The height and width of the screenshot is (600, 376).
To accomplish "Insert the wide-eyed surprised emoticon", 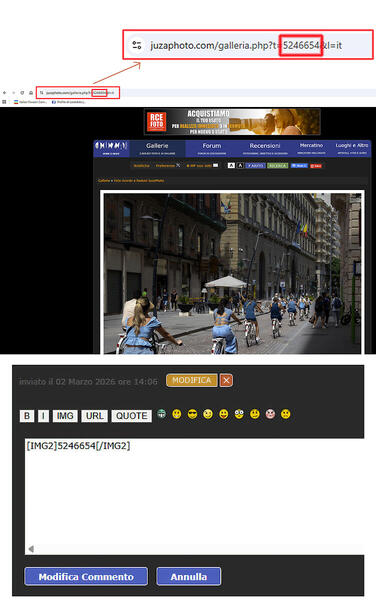I will (x=239, y=414).
